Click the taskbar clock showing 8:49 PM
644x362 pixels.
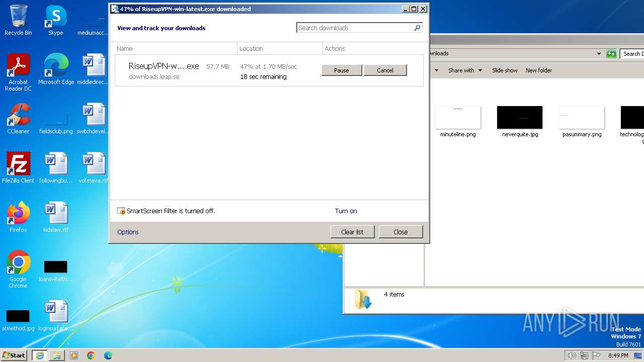[x=618, y=355]
